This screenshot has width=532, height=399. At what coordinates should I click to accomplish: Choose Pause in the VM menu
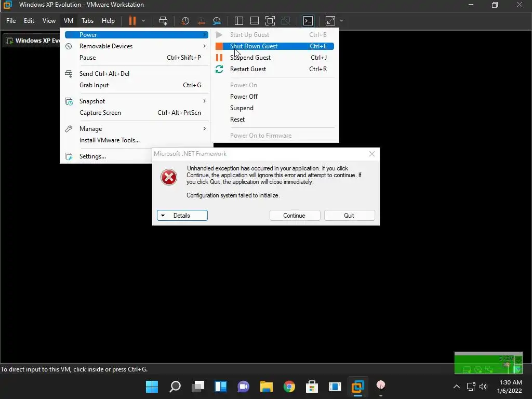[137, 58]
